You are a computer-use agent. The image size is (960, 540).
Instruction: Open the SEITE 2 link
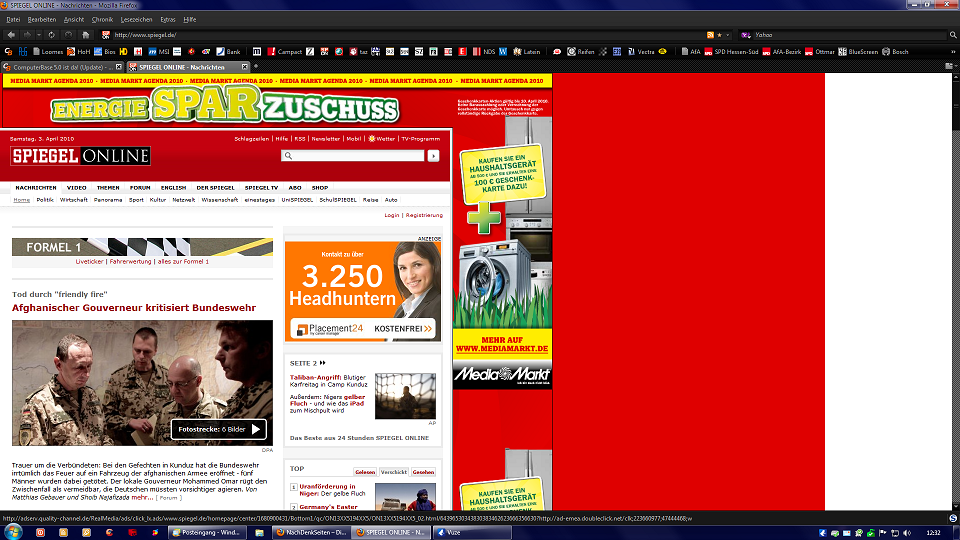coord(307,363)
